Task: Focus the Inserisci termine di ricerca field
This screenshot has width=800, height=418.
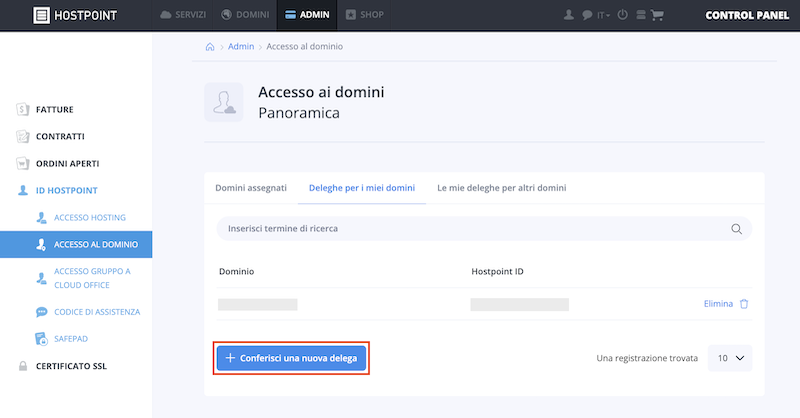Action: pos(484,229)
